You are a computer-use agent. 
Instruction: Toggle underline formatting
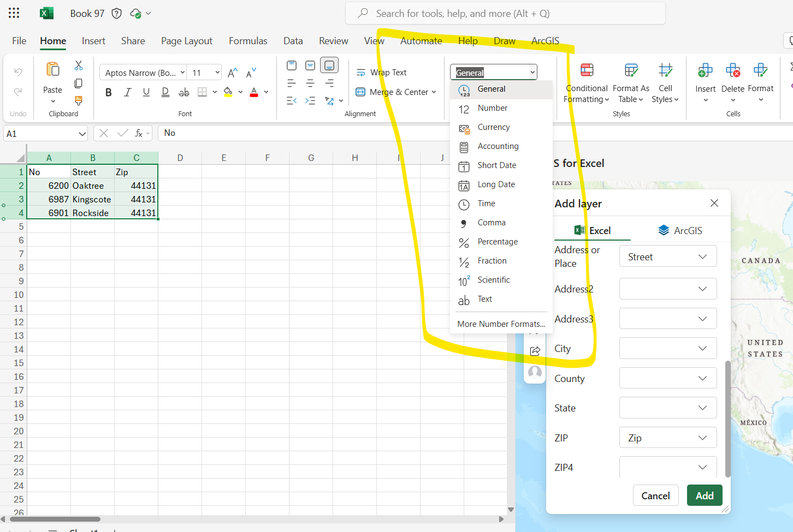click(145, 92)
